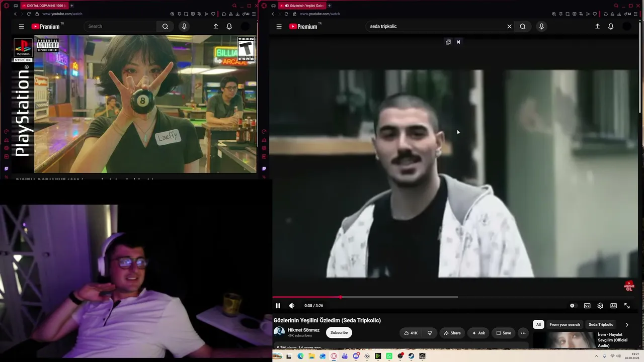Open WhatsApp from the taskbar

tap(389, 356)
